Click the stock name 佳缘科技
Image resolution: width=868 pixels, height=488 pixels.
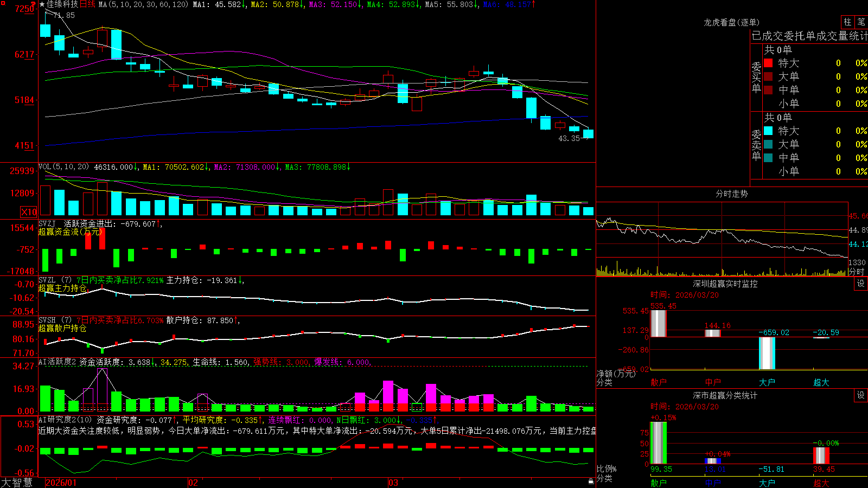(62, 4)
